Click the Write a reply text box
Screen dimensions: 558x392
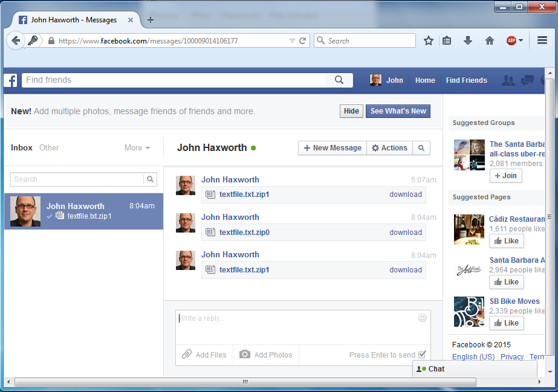click(303, 327)
